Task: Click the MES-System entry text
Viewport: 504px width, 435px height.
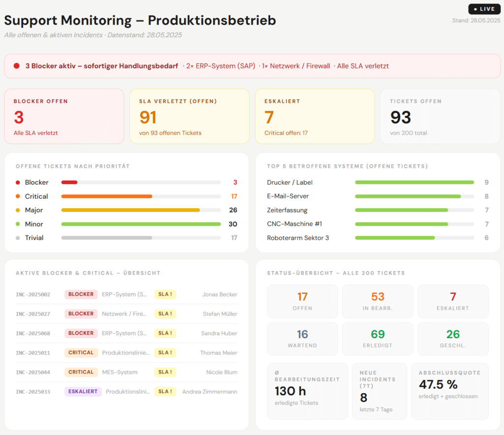Action: 120,372
